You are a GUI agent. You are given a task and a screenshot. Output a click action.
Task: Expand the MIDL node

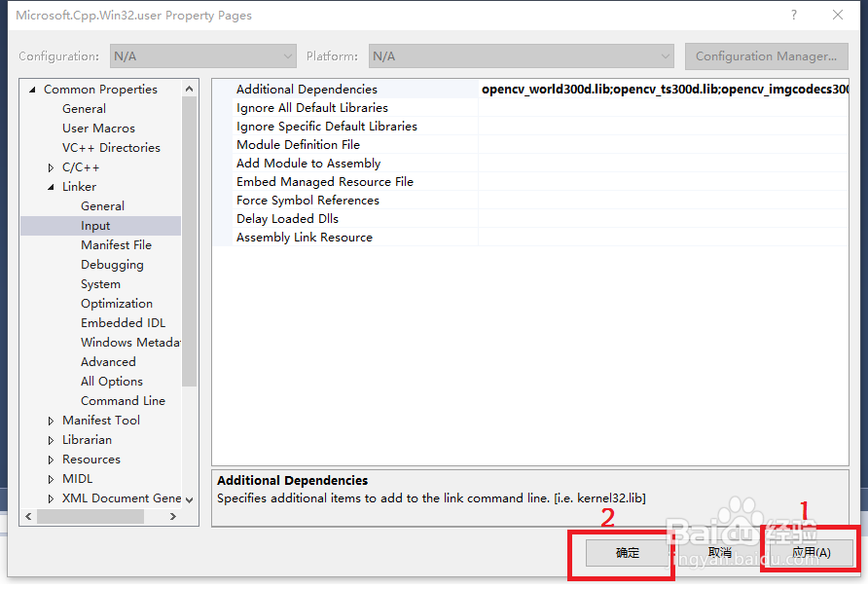coord(51,479)
